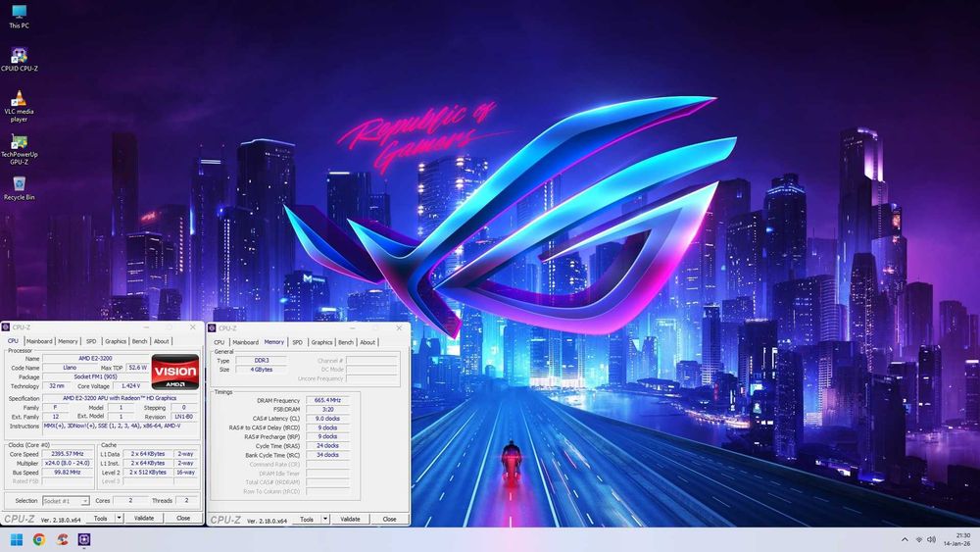Open Bench tab in right CPU-Z window
This screenshot has width=980, height=552.
(346, 342)
